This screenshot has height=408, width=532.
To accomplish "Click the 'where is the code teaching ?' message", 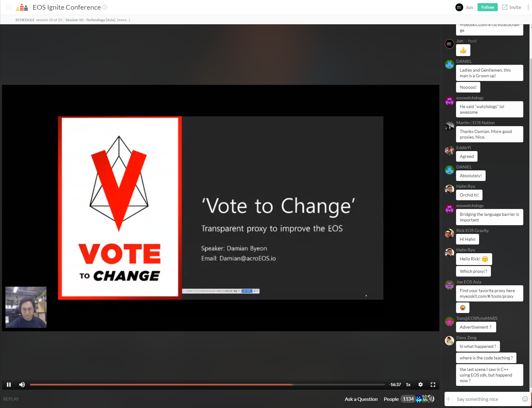I will click(486, 358).
